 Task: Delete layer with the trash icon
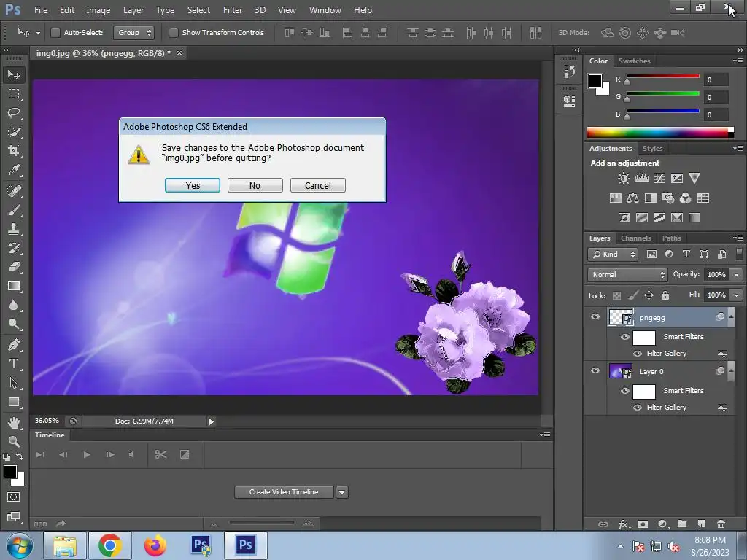click(x=721, y=524)
